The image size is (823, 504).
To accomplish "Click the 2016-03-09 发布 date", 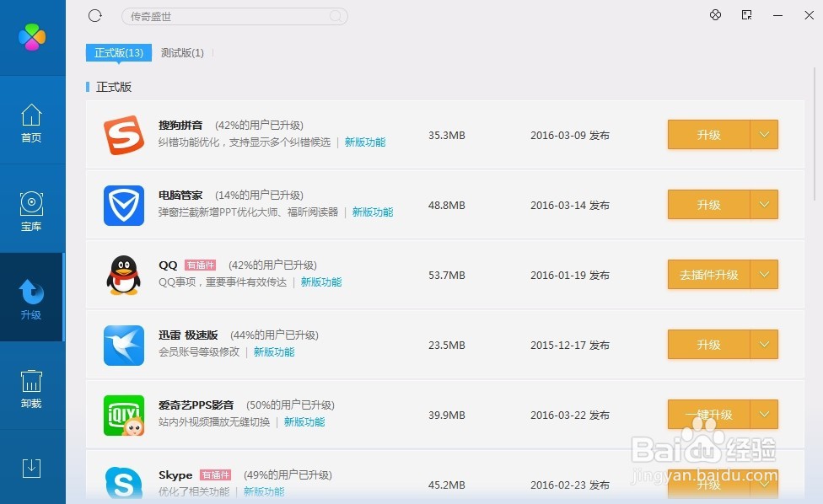I will [x=570, y=136].
